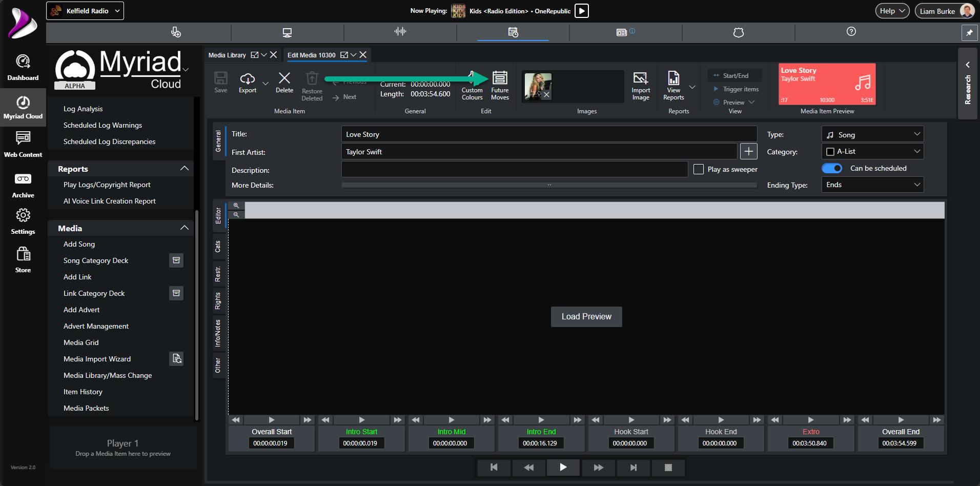980x486 pixels.
Task: Click Restore Deleted in the ribbon
Action: click(x=312, y=86)
